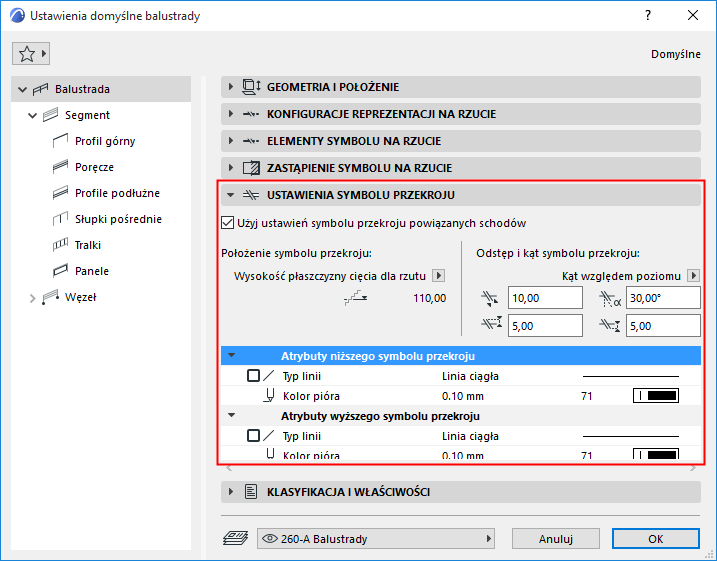Select lower symbol Linia ciągła line type
Screen dimensions: 717x561
[470, 376]
